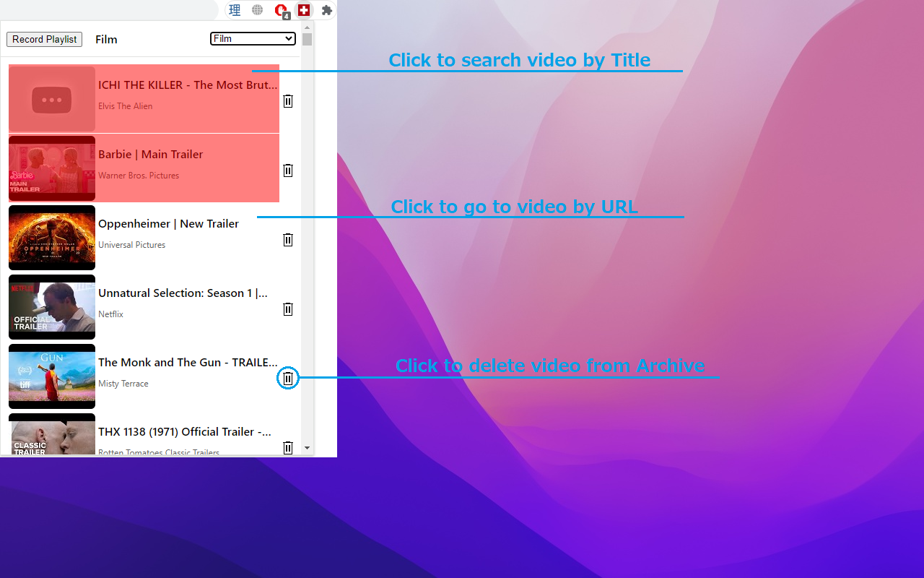Open Unnatural Selection Netflix thumbnail

pos(52,307)
